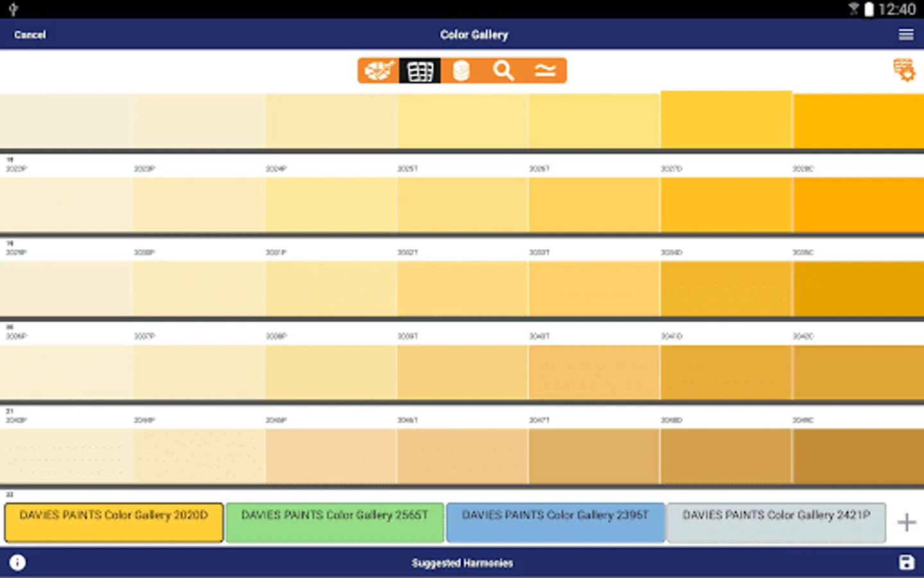Add a new palette color slot
Viewport: 924px width, 578px height.
[906, 522]
